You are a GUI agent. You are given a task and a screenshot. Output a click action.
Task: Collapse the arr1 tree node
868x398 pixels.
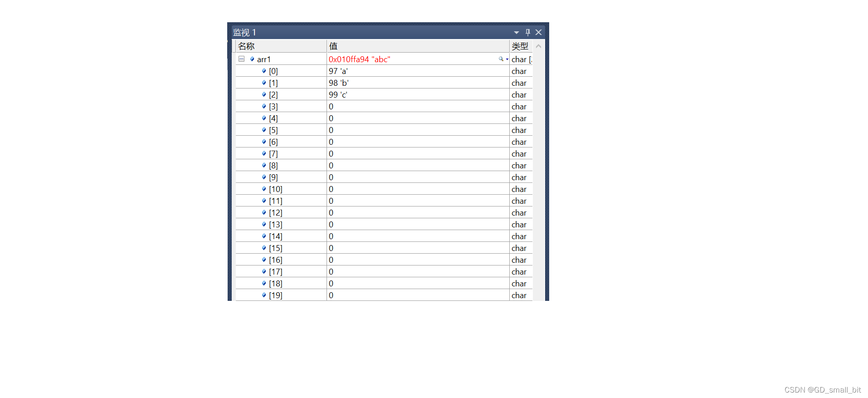point(242,59)
